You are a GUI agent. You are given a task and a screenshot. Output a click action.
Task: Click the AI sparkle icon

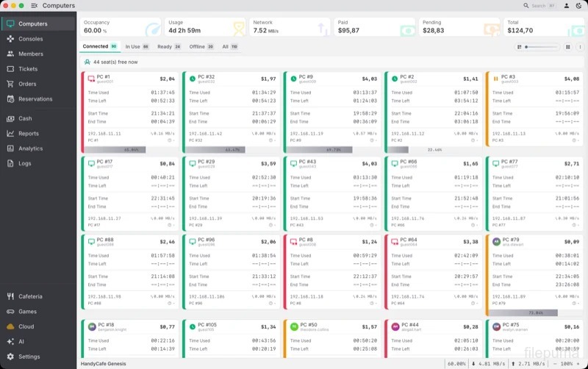[10, 341]
